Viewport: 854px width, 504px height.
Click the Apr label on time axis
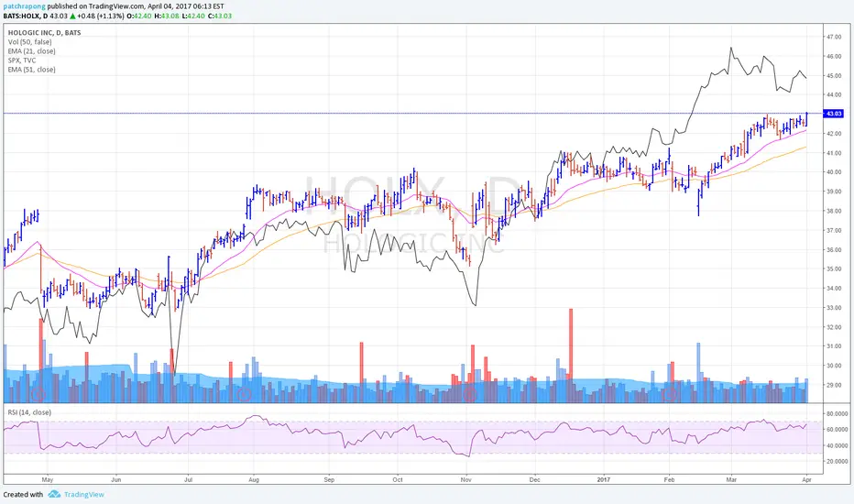pyautogui.click(x=806, y=480)
